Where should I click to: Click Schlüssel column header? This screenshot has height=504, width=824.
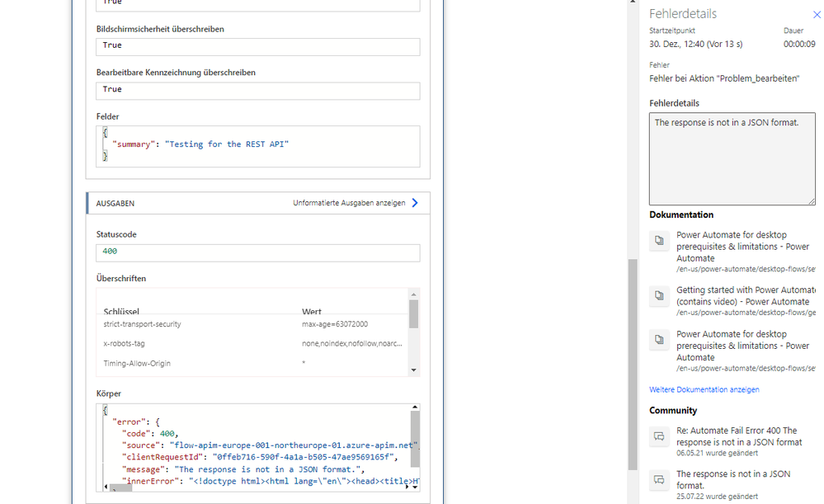pyautogui.click(x=121, y=311)
